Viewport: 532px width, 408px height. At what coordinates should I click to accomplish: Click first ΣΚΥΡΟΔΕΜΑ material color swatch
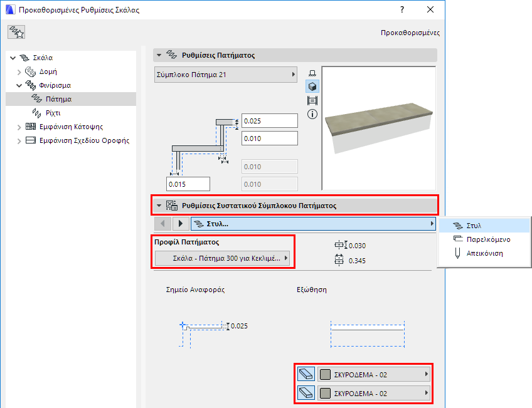tap(326, 374)
